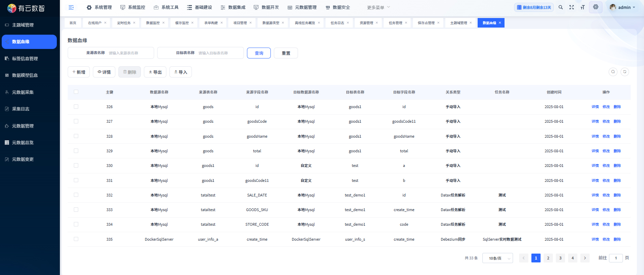Switch to the 任务日志 tab
The width and height of the screenshot is (644, 275).
point(337,23)
